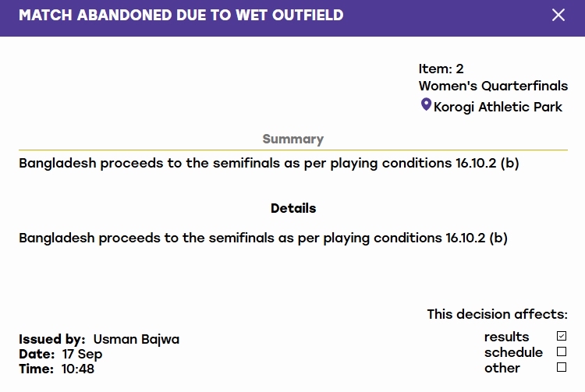The image size is (585, 392).
Task: Click the Item: 2 label
Action: pos(441,69)
